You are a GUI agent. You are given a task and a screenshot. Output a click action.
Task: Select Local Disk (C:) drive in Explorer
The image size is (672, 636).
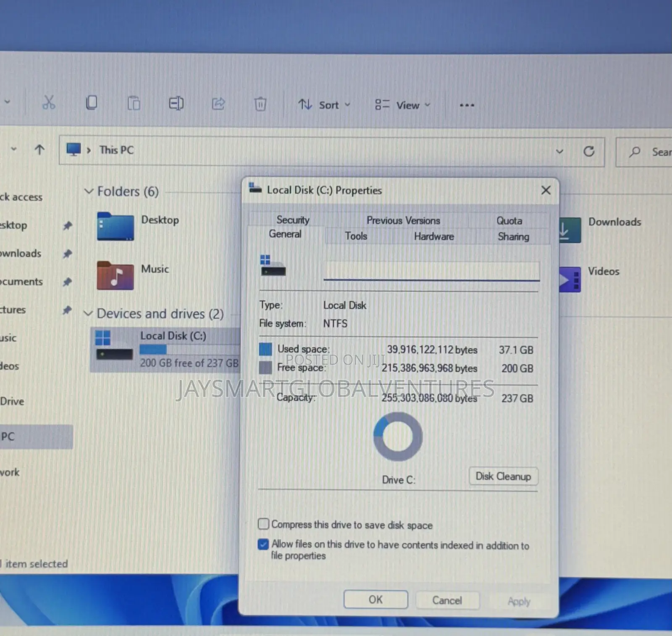click(x=166, y=350)
